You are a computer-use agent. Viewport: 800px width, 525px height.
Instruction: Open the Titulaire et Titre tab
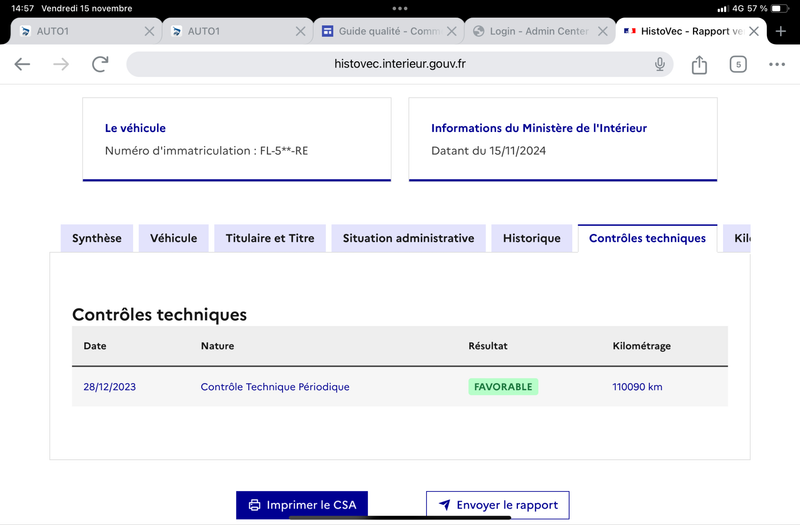pyautogui.click(x=270, y=238)
